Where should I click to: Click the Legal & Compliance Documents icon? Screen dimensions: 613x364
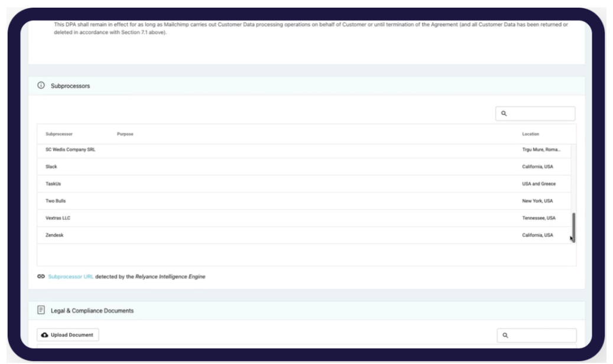(x=41, y=310)
